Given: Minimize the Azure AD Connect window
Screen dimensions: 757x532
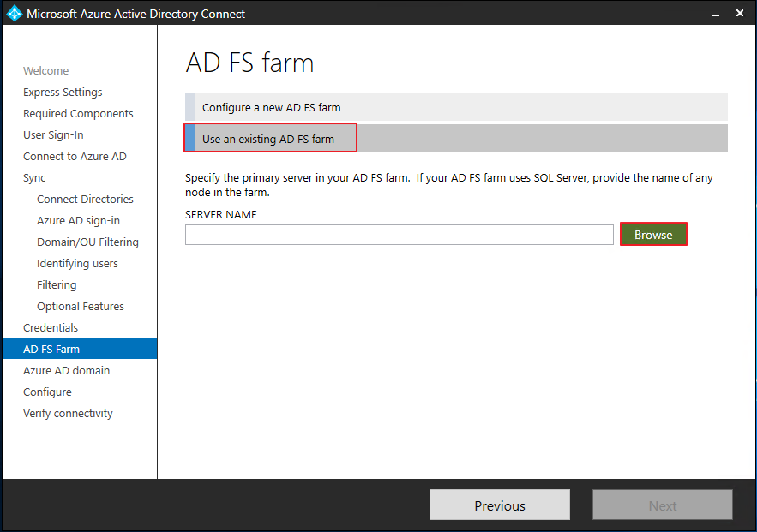Looking at the screenshot, I should (x=716, y=14).
